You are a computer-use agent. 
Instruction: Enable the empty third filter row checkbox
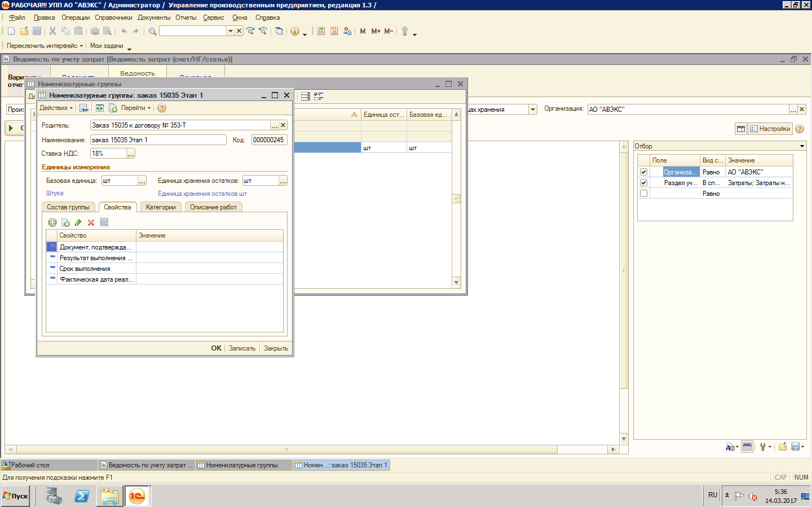[643, 194]
